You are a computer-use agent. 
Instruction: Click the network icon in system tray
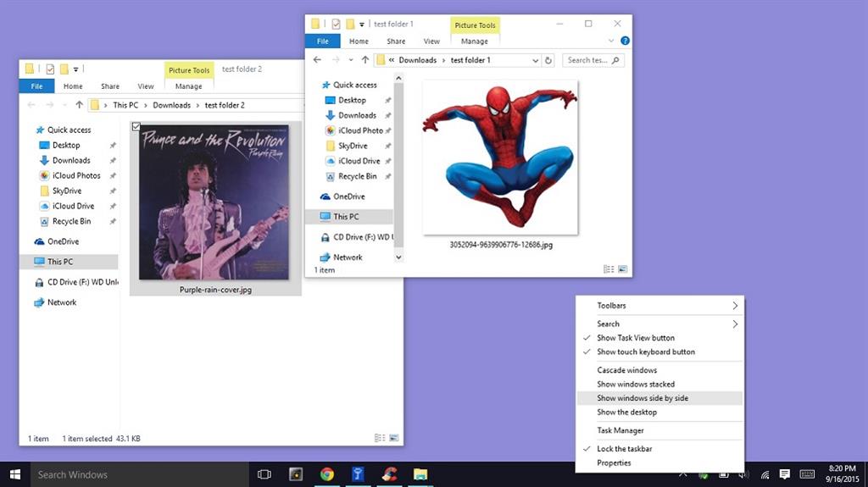(x=765, y=474)
